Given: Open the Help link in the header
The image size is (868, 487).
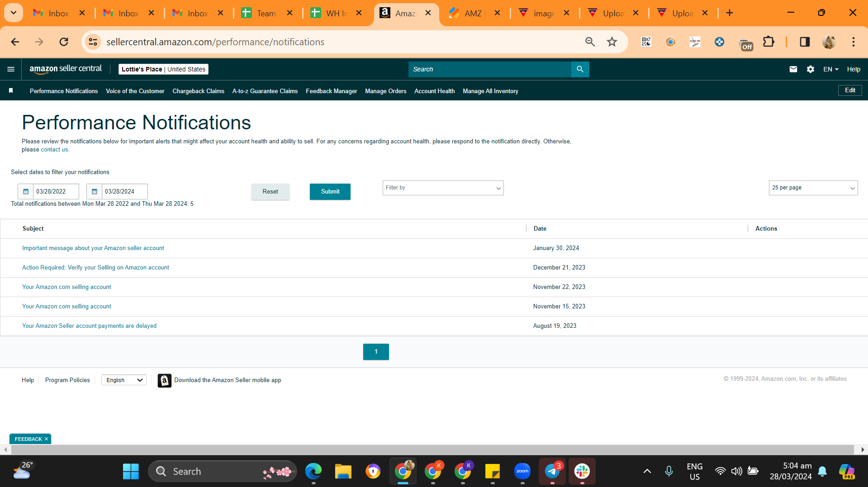Looking at the screenshot, I should click(x=854, y=69).
